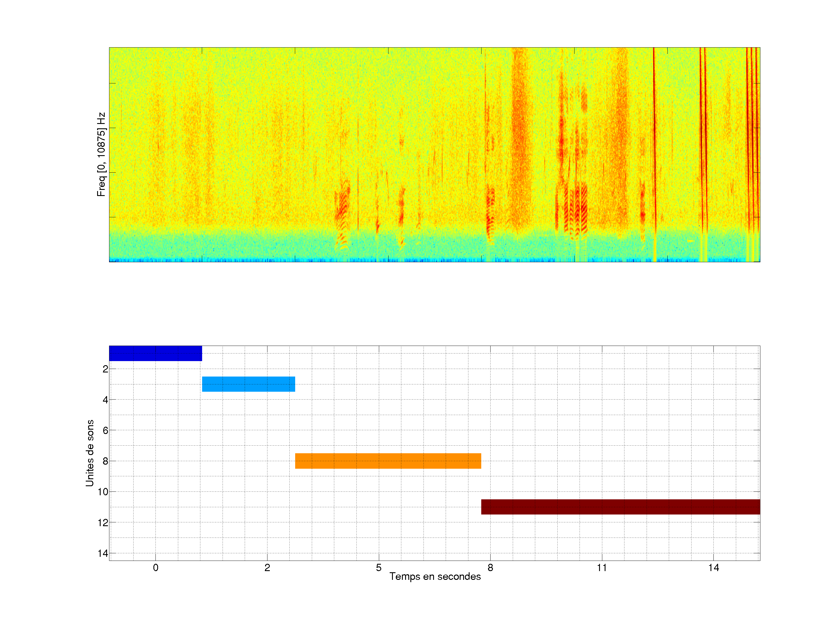This screenshot has height=630, width=840.
Task: Click x-axis tick label 8
Action: [490, 568]
